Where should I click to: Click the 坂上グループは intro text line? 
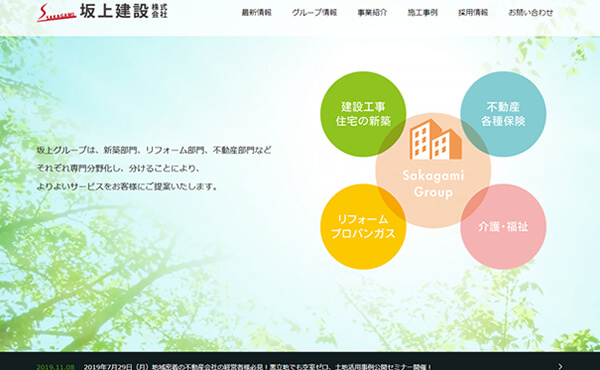(x=154, y=150)
